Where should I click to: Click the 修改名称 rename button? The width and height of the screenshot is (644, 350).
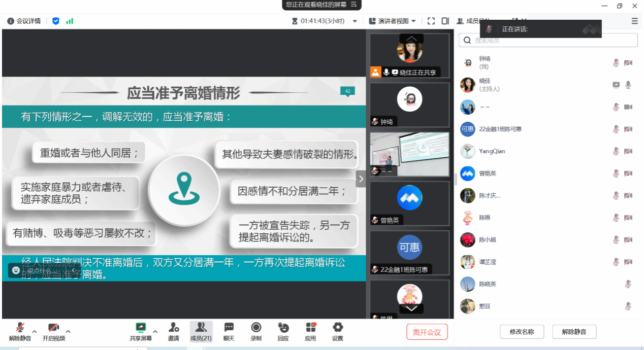tap(522, 332)
